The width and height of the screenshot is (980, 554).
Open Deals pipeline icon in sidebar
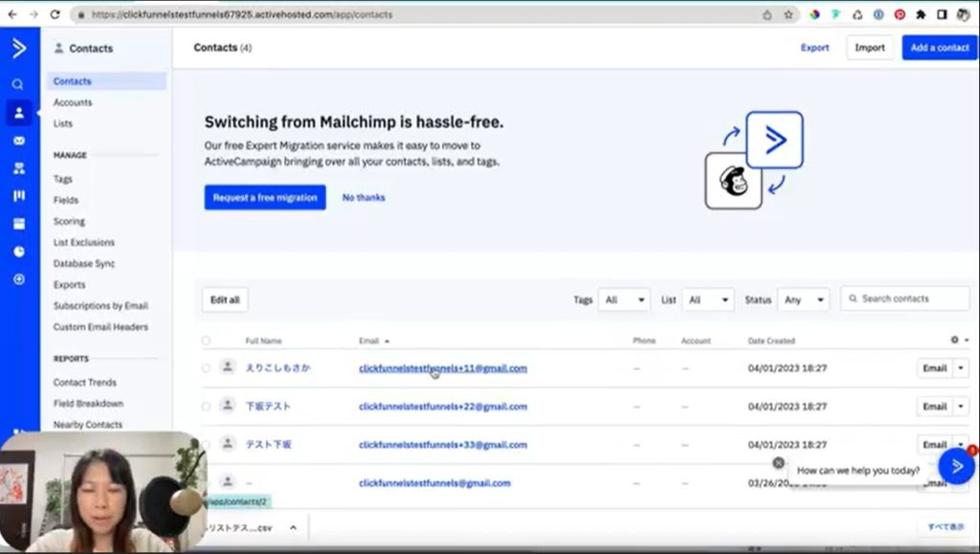click(18, 196)
